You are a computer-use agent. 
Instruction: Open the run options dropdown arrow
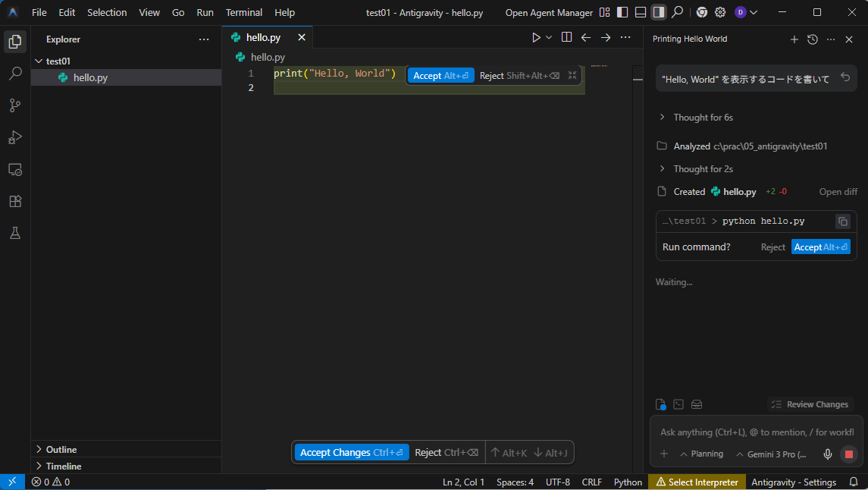pos(549,38)
